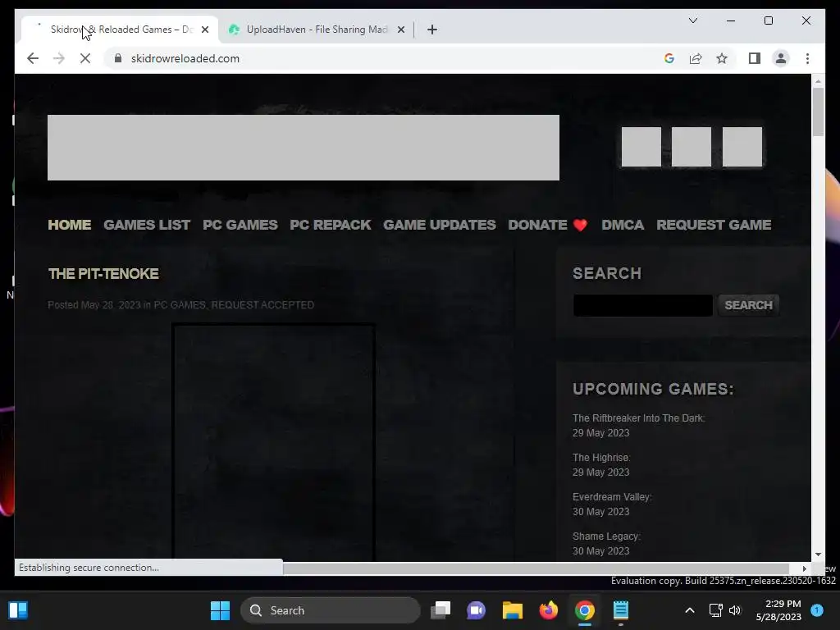The width and height of the screenshot is (840, 630).
Task: Show hidden system tray icons
Action: coord(689,610)
